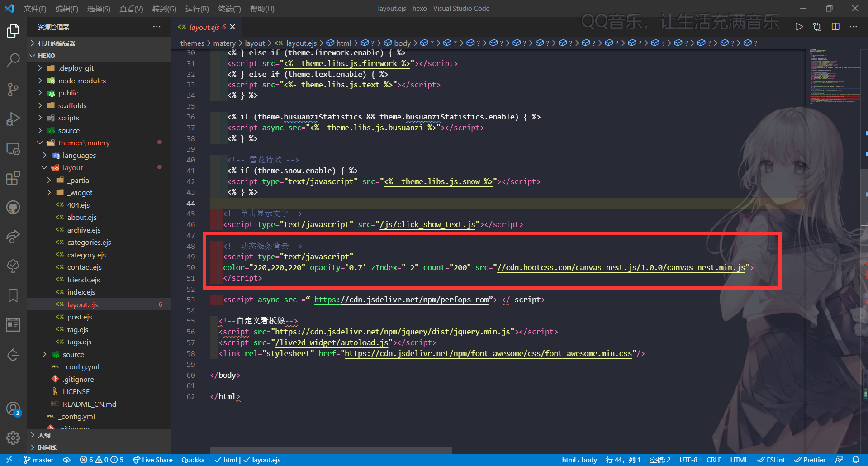Expand the 大纲 outline section
This screenshot has width=868, height=466.
click(x=99, y=435)
